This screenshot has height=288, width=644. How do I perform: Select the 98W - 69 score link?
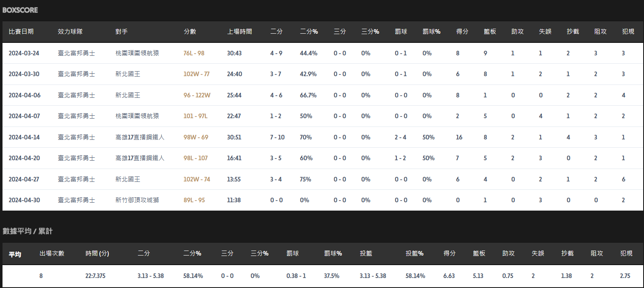click(195, 137)
